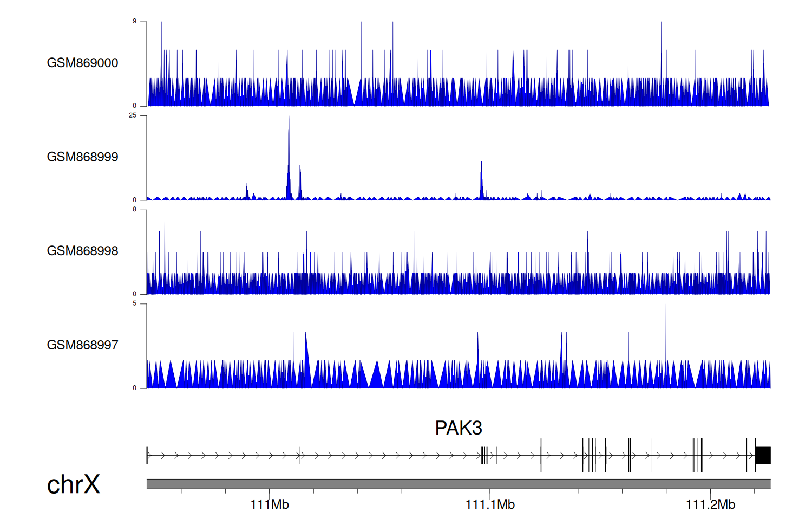Click the PAK3 gene name
The width and height of the screenshot is (812, 531).
458,428
